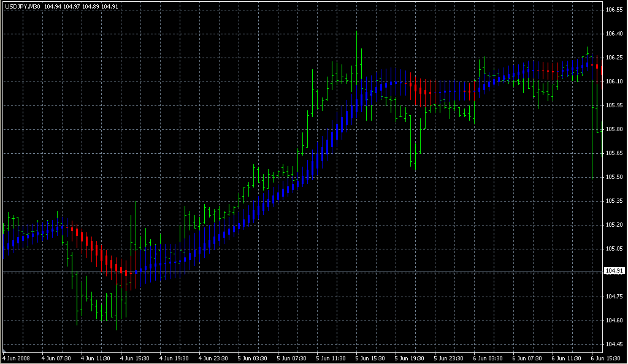
Task: Select the horizontal bid price line
Action: 303,272
